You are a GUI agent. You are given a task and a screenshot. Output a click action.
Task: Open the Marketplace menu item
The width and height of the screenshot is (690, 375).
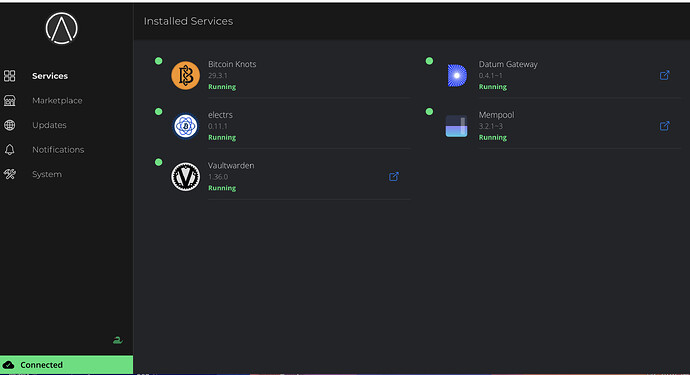[x=57, y=100]
